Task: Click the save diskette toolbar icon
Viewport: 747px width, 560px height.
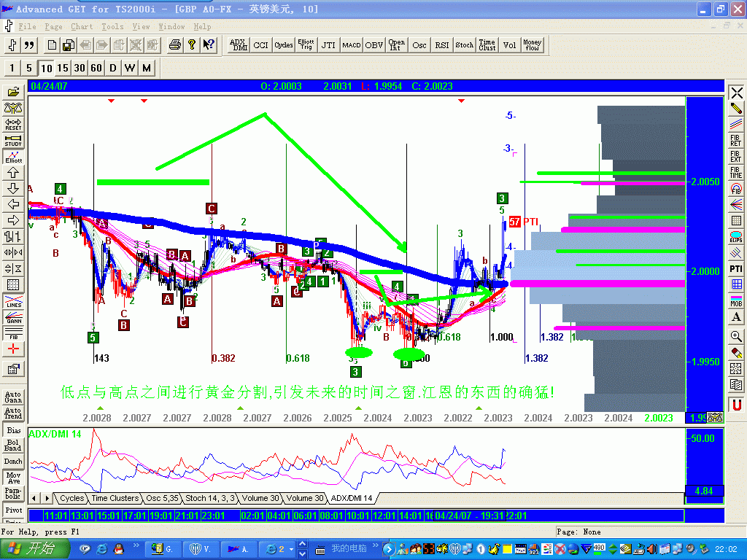Action: click(68, 45)
